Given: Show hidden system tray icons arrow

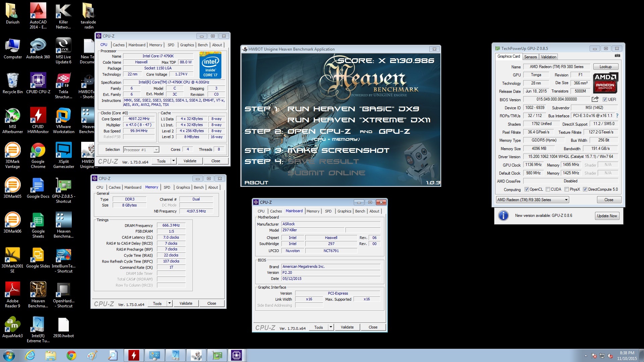Looking at the screenshot, I should (586, 356).
